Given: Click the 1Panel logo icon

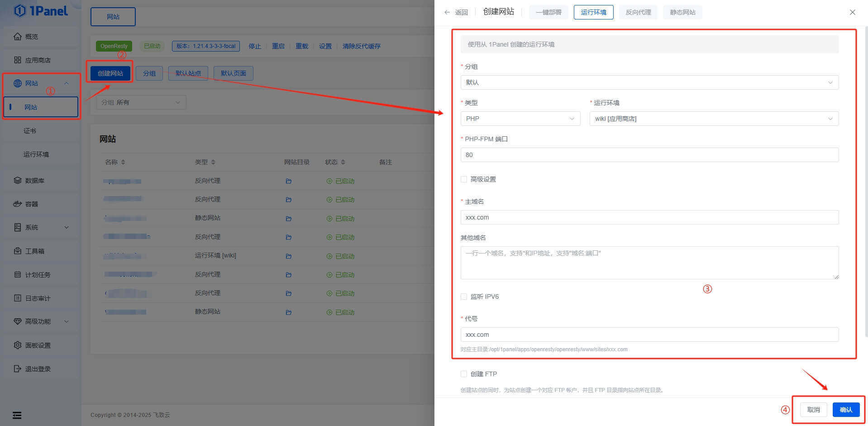Looking at the screenshot, I should (20, 11).
